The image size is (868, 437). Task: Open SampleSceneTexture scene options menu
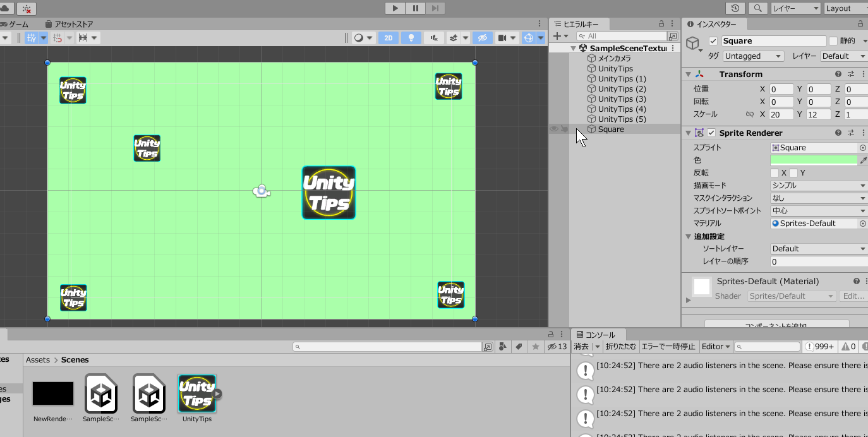click(673, 48)
